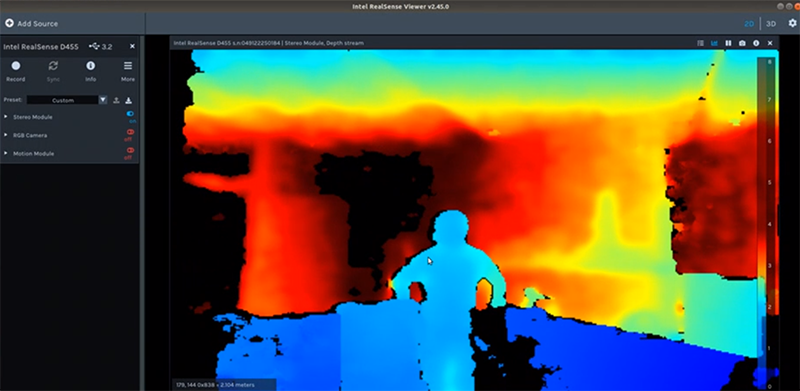Turn off the Stereo Module toggle
Screen dimensions: 800x391
[130, 114]
